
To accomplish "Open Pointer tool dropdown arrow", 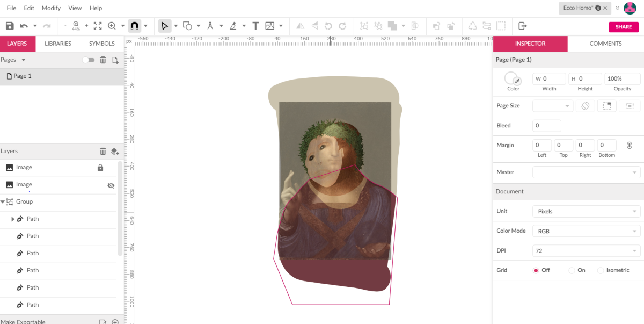I will point(175,26).
